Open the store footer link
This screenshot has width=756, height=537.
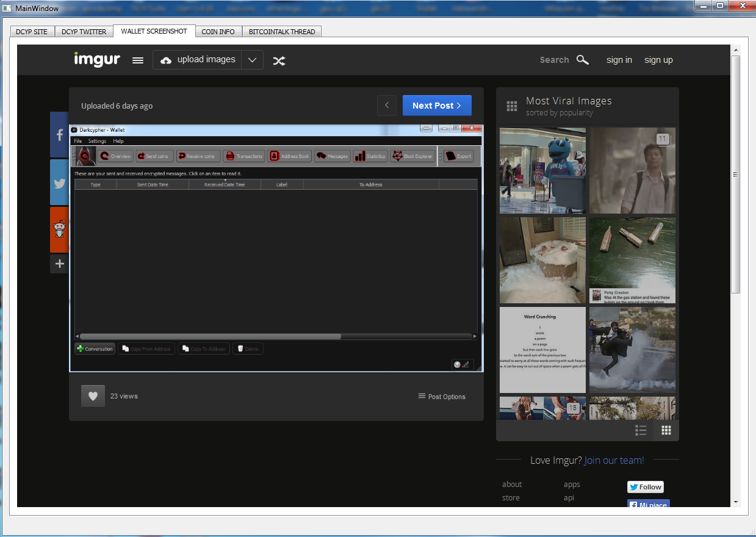tap(511, 498)
